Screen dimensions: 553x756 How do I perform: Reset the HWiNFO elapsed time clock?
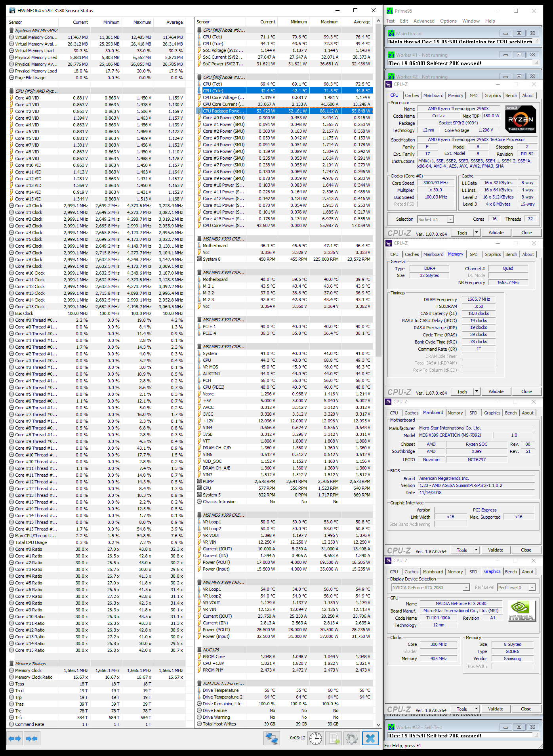coord(315,738)
